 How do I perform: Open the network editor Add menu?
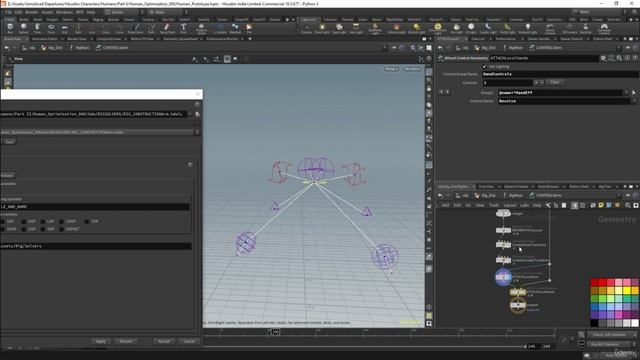tap(445, 205)
